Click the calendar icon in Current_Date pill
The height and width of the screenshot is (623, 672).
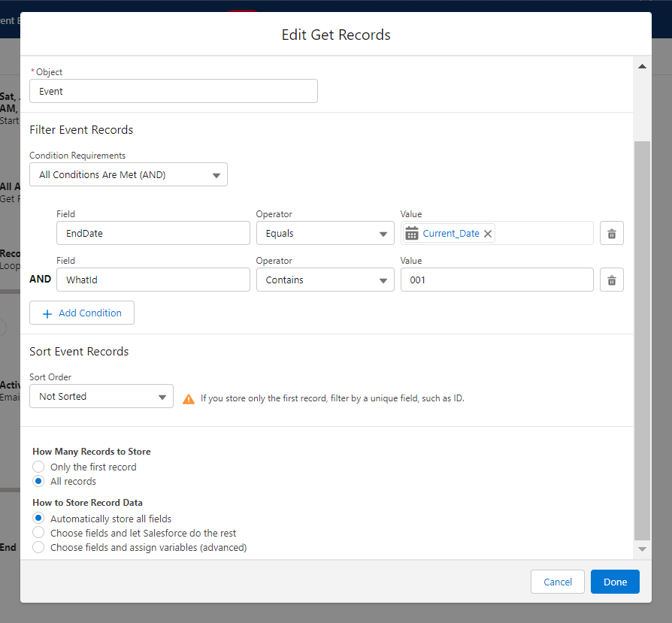click(x=412, y=234)
